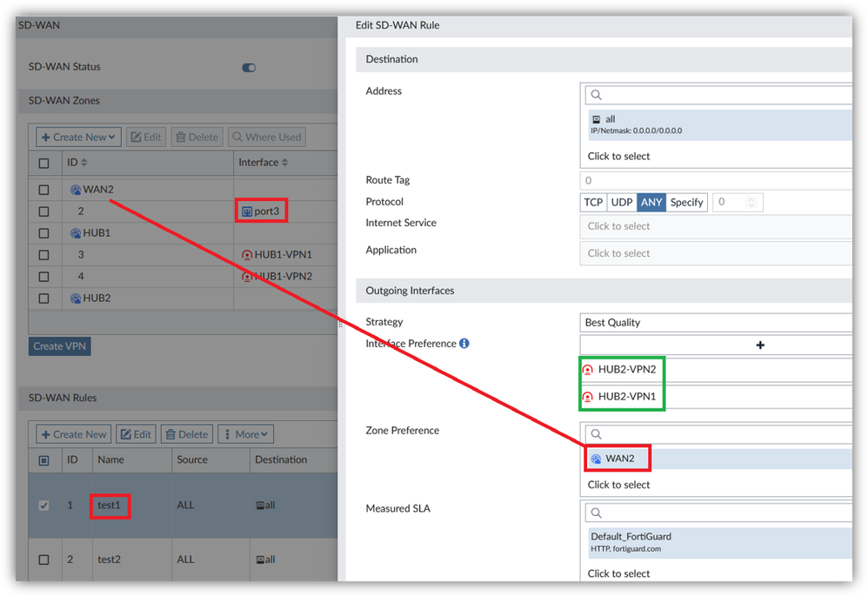The height and width of the screenshot is (597, 868).
Task: Click the HUB1 zone globe icon
Action: pyautogui.click(x=76, y=233)
